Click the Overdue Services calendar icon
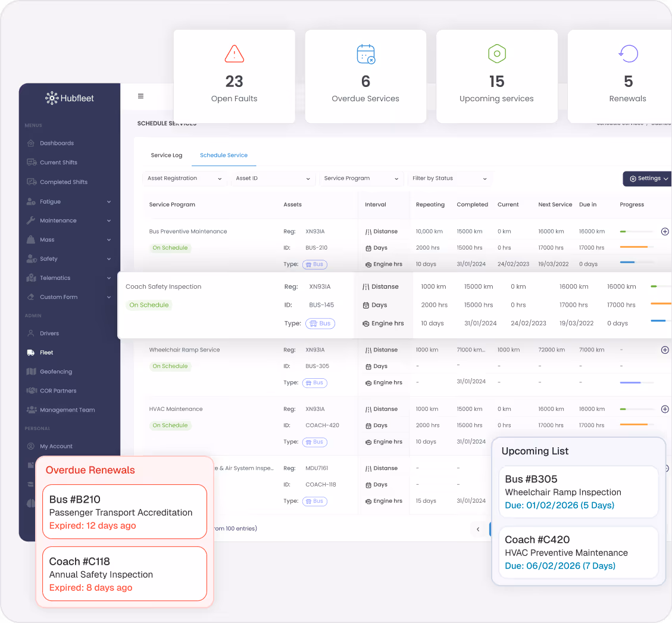 366,54
